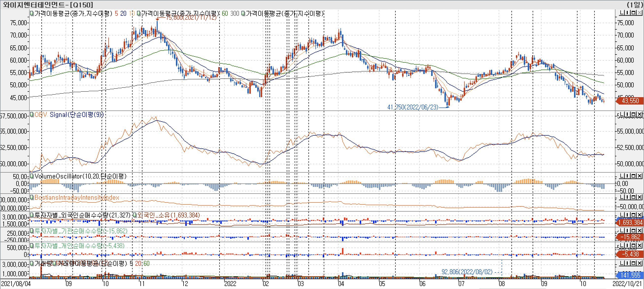Viewport: 644px width, 289px height.
Task: Close the individual net-buy (개인순매수) panel
Action: pyautogui.click(x=640, y=245)
